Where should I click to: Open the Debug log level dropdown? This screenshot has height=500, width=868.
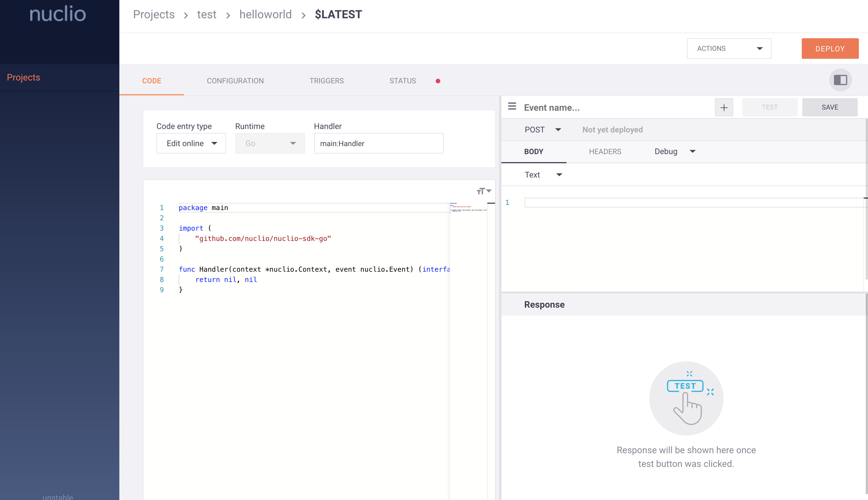coord(675,152)
